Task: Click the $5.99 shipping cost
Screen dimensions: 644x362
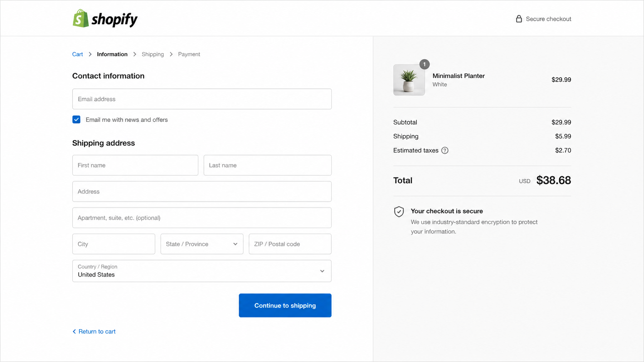Action: [x=563, y=136]
